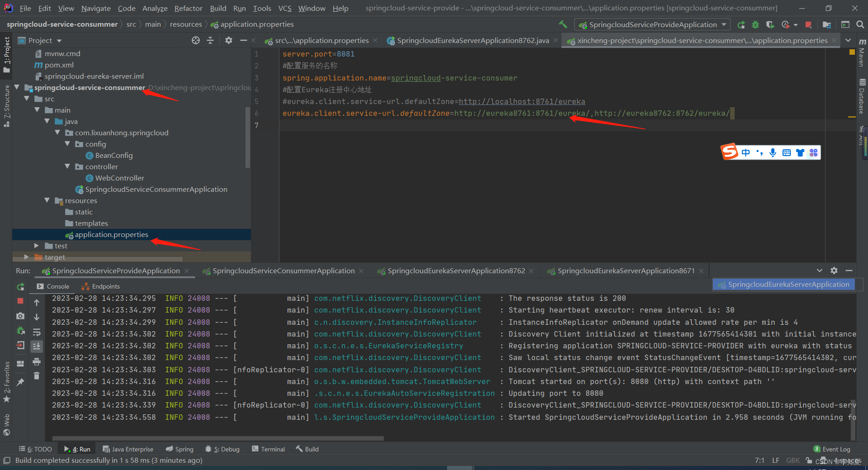Rerun the application in the Run panel
The width and height of the screenshot is (868, 470).
coord(20,287)
